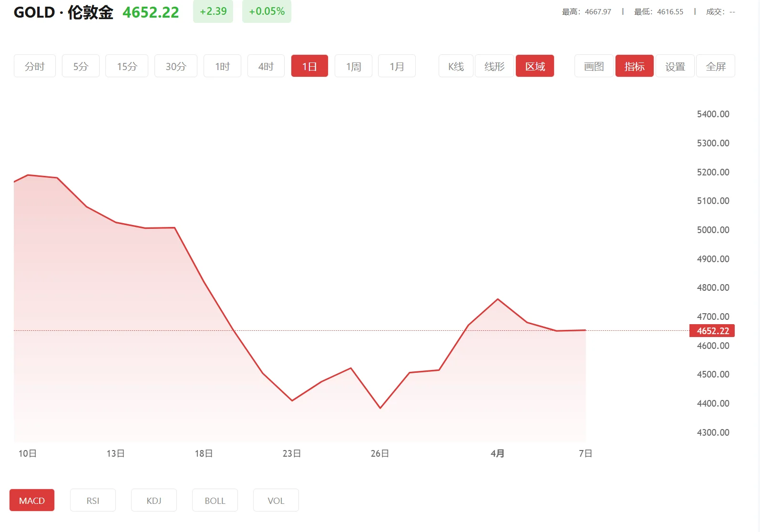Choose the 15分 timeframe button
760x532 pixels.
127,66
